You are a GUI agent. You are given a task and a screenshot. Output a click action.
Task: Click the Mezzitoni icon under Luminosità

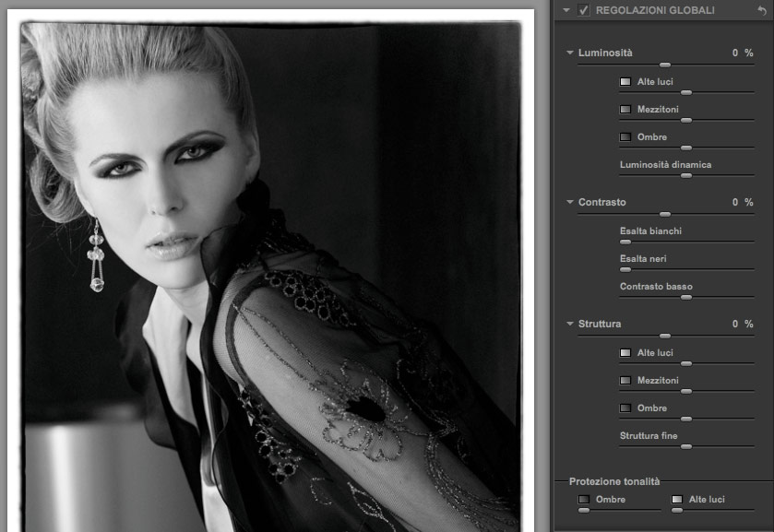(625, 110)
